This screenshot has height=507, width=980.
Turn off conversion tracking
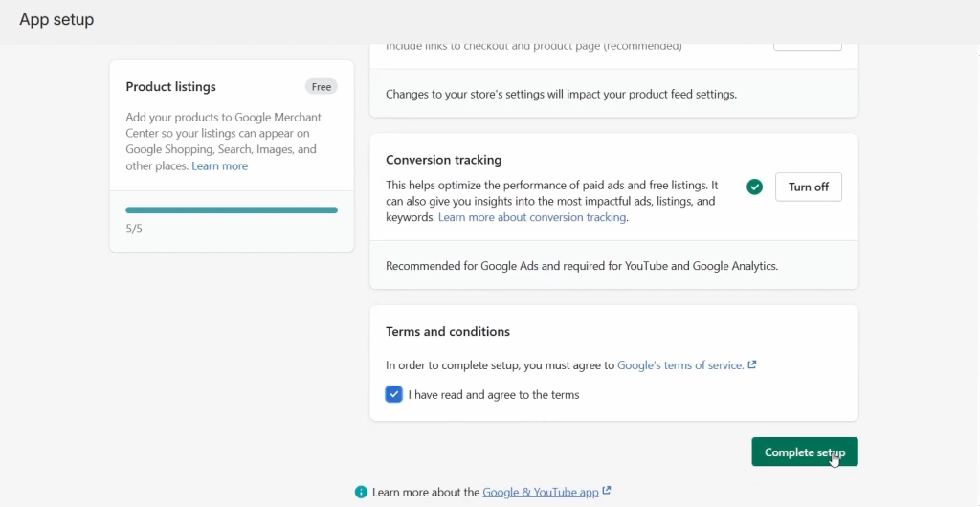[x=808, y=187]
